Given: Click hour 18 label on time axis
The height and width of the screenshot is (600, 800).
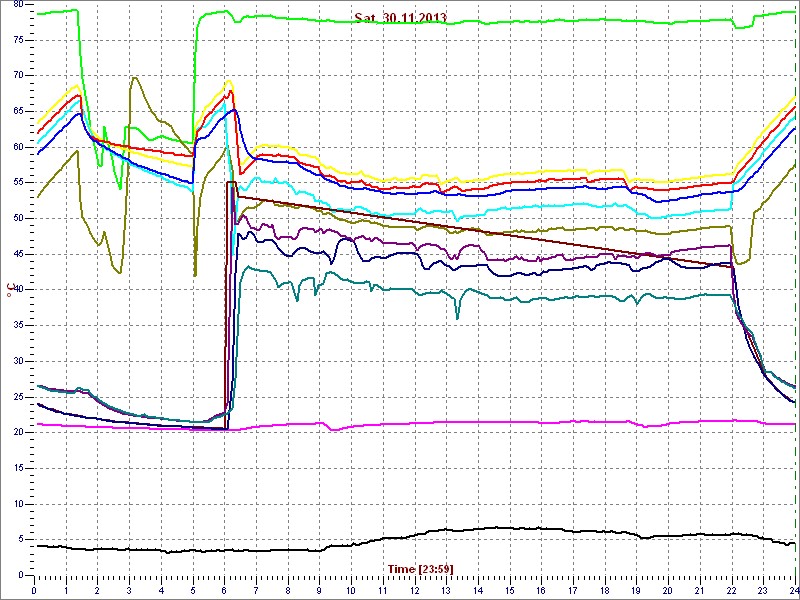Looking at the screenshot, I should pos(605,589).
